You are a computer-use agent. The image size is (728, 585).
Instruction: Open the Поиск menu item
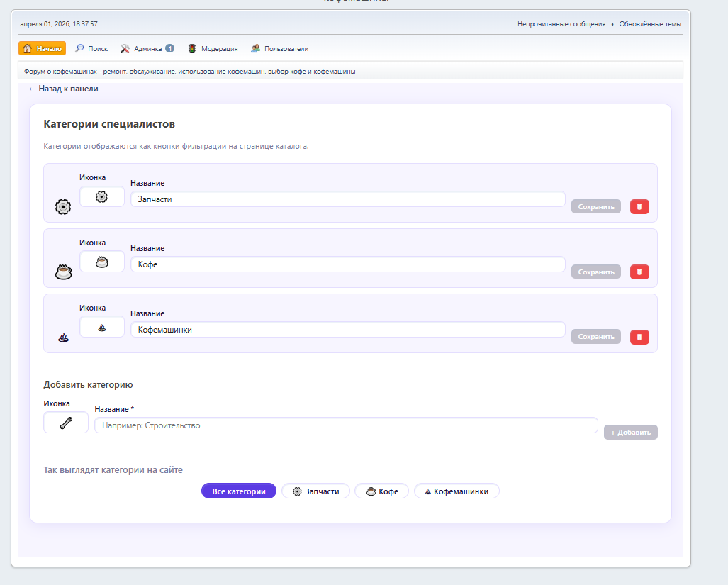pyautogui.click(x=91, y=49)
